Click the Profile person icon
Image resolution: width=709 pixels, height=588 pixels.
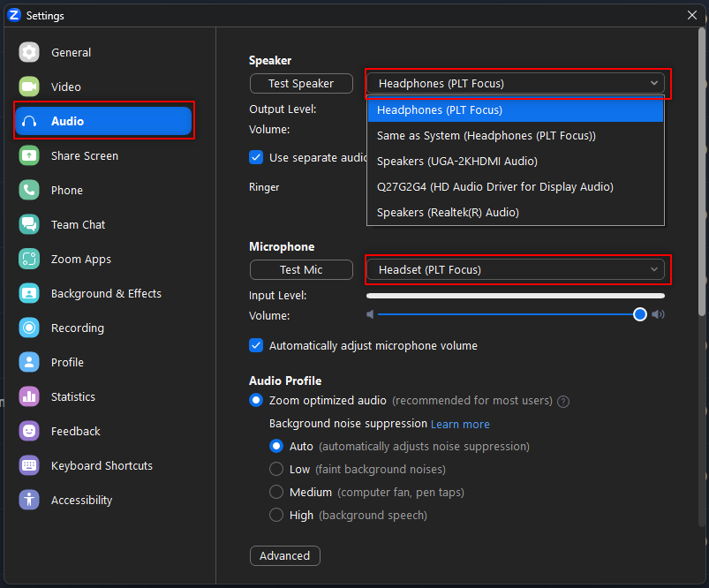tap(29, 362)
